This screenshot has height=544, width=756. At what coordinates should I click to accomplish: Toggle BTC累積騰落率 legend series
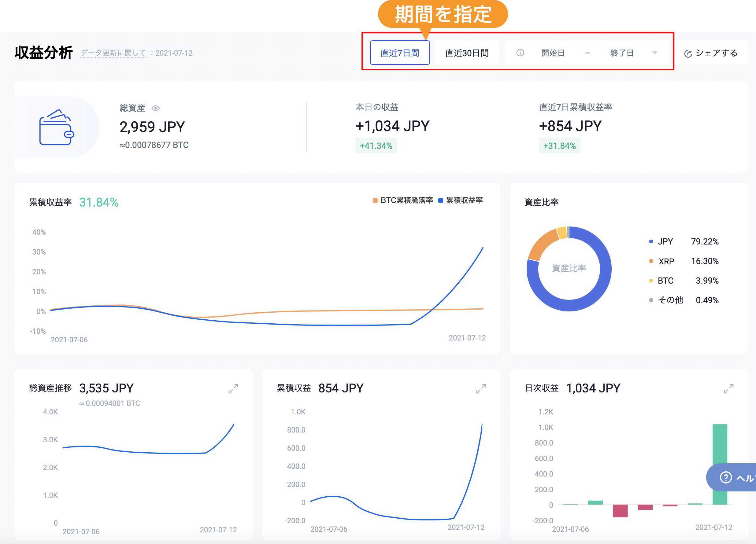tap(403, 200)
